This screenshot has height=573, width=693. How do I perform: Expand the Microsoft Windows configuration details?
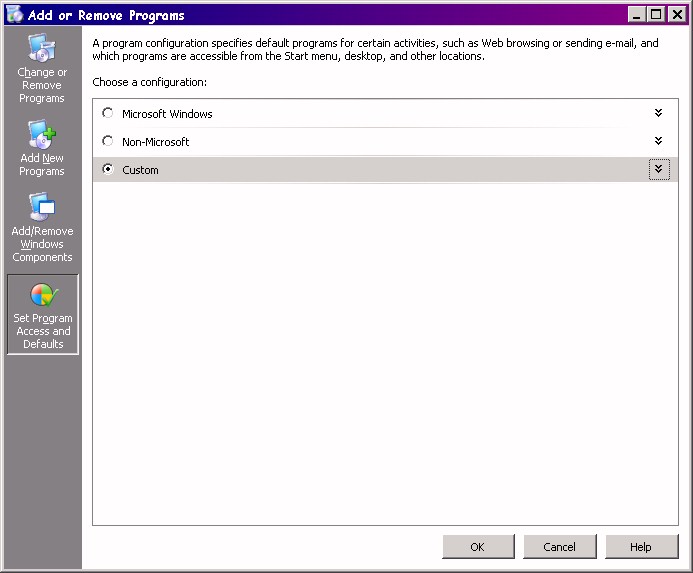tap(659, 113)
